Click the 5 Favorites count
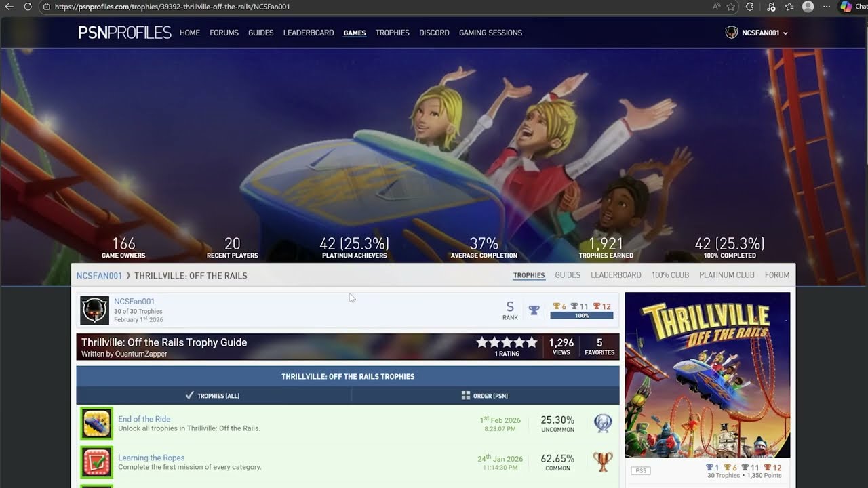868x488 pixels. pyautogui.click(x=599, y=346)
